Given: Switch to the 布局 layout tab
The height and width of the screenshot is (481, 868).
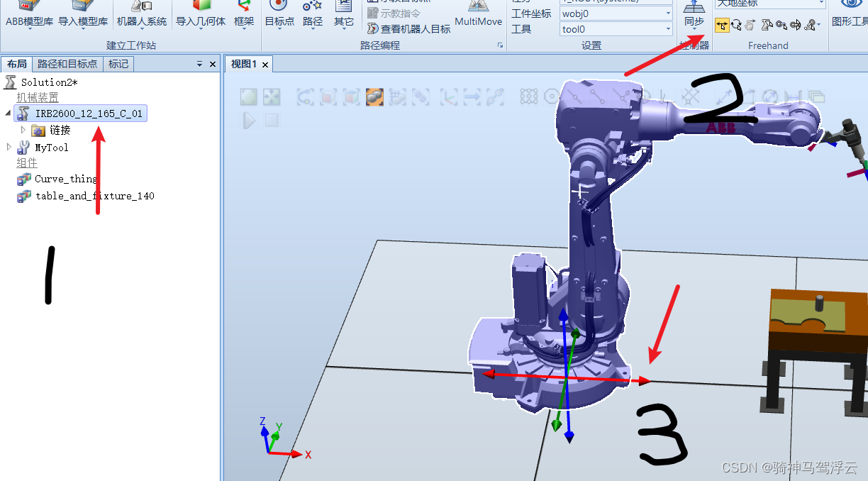Looking at the screenshot, I should (17, 64).
